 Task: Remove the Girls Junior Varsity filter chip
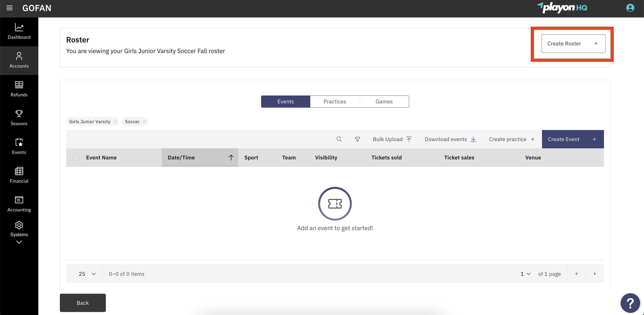point(115,121)
